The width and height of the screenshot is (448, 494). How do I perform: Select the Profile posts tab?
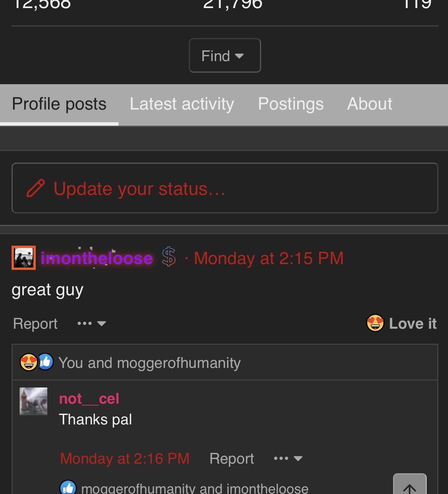coord(59,104)
